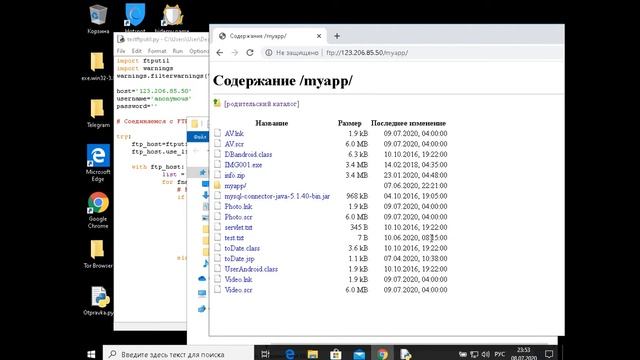The height and width of the screenshot is (360, 640).
Task: Open the Hotspot Shield desktop shortcut
Action: tap(135, 18)
